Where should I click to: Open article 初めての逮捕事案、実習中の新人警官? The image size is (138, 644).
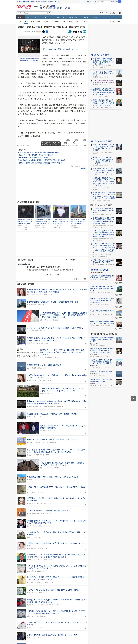point(52,635)
